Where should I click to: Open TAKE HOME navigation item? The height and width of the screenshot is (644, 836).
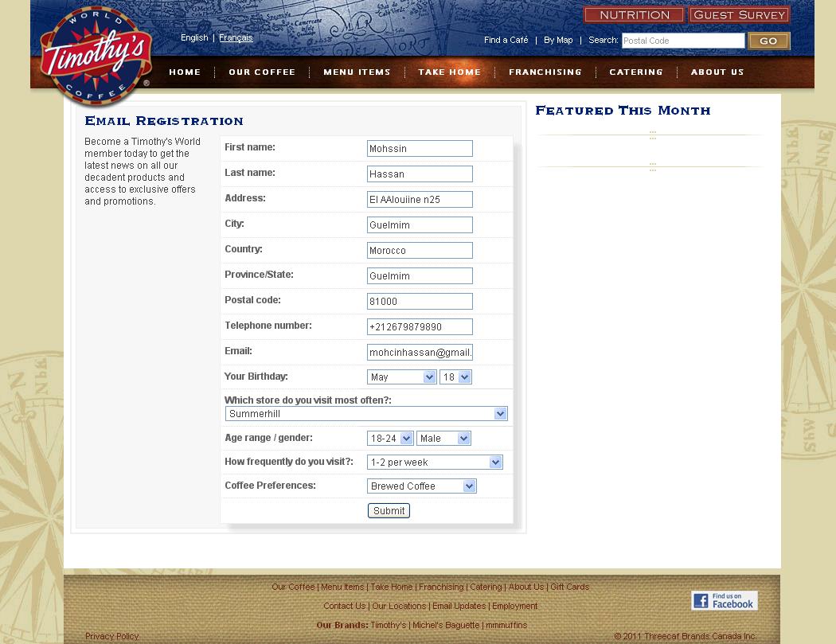tap(450, 72)
